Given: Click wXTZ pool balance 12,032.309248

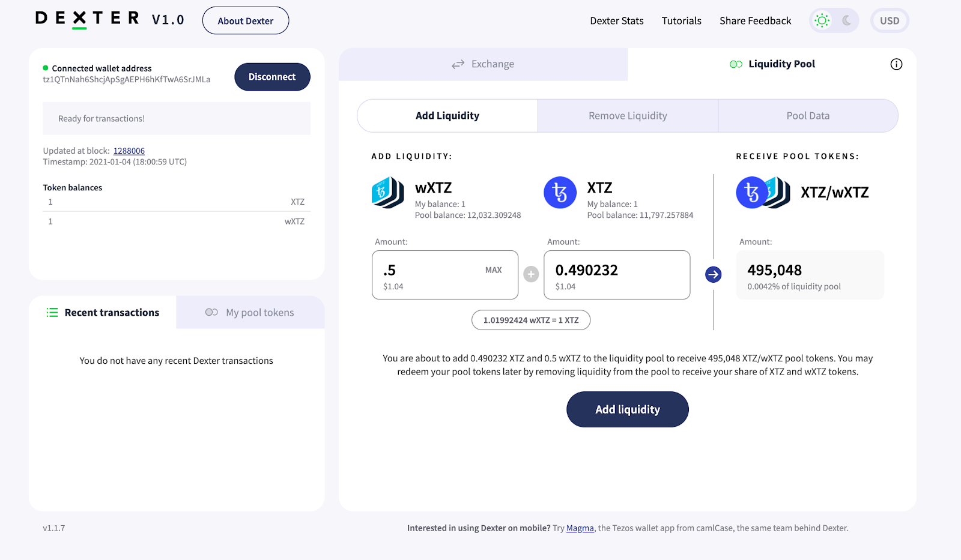Looking at the screenshot, I should tap(468, 215).
